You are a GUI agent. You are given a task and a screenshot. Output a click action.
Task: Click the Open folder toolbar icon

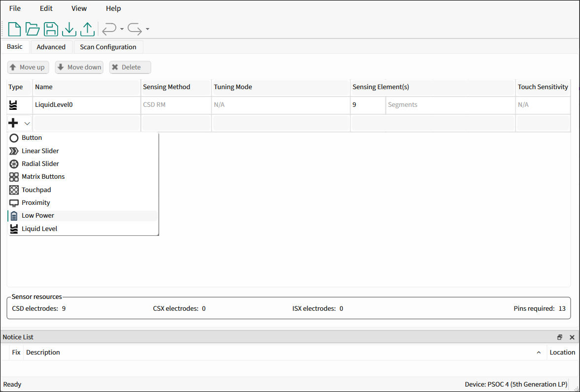point(33,29)
